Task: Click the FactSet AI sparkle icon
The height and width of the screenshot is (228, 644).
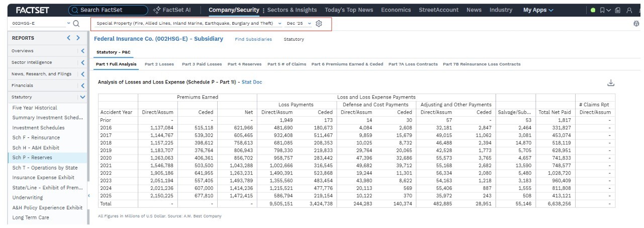Action: tap(156, 10)
